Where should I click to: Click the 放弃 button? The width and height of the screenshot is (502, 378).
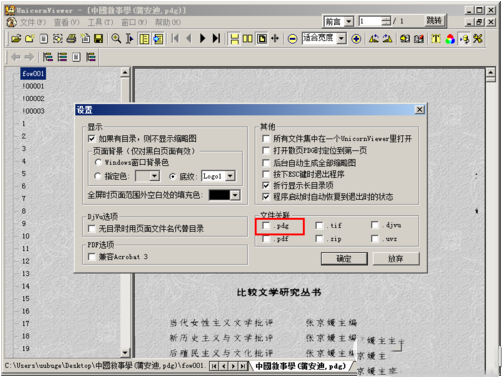click(396, 259)
